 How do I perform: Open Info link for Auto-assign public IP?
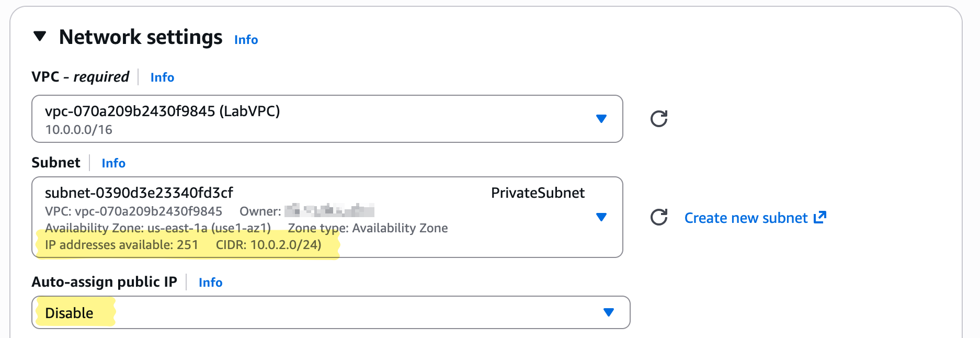210,283
